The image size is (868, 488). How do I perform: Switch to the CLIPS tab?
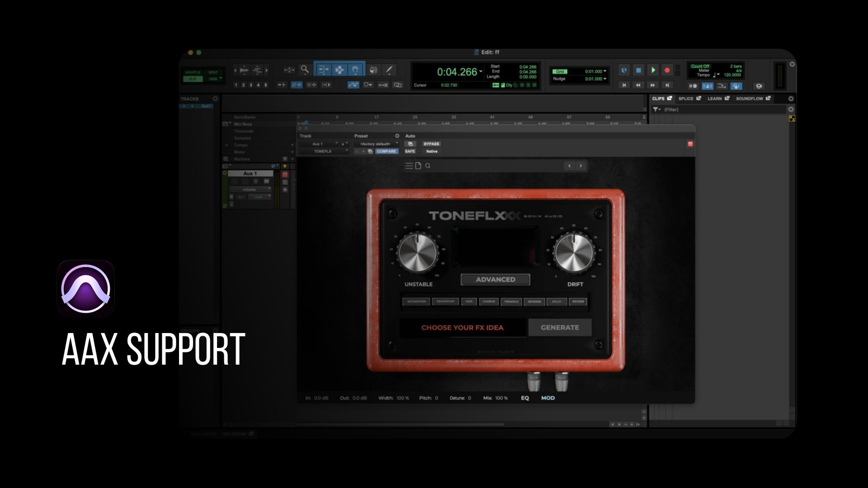(662, 99)
